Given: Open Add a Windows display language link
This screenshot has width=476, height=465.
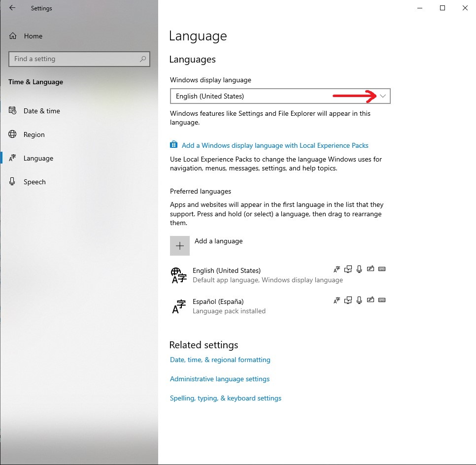Looking at the screenshot, I should pos(275,145).
